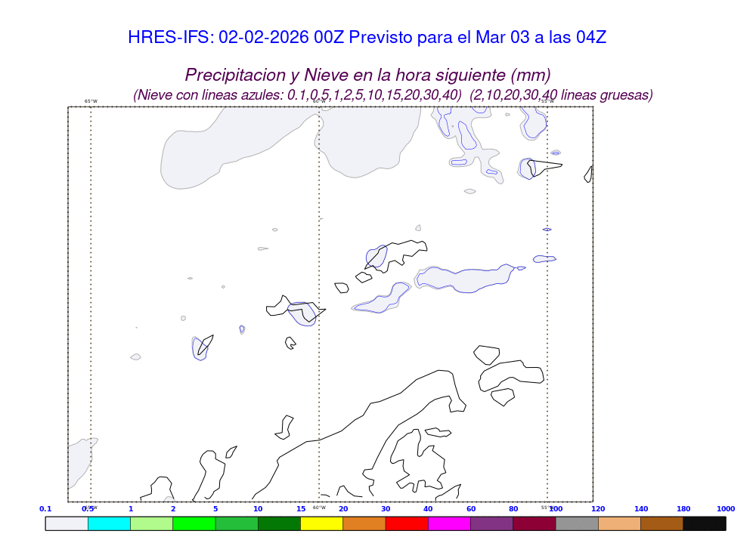Click the 1000 value label on the scale
756x534 pixels.
point(725,509)
